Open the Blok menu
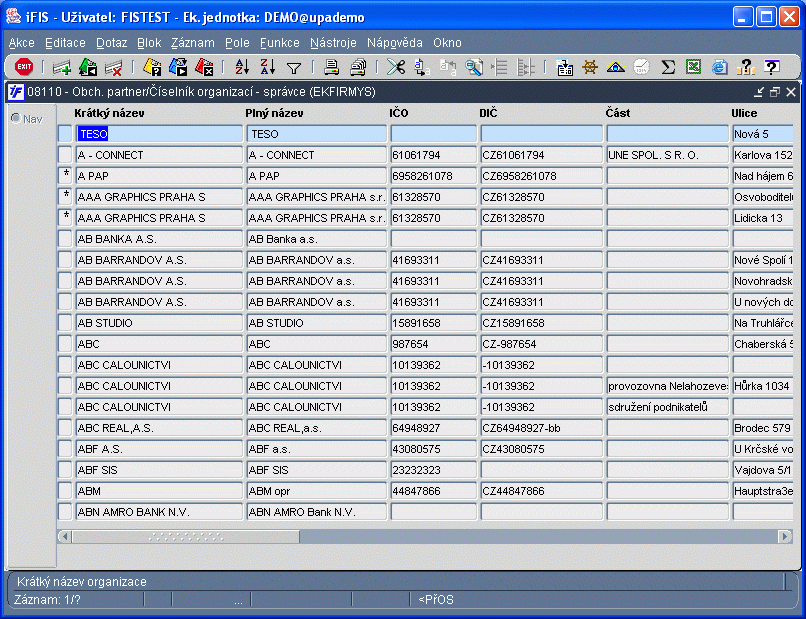This screenshot has width=806, height=619. tap(149, 43)
